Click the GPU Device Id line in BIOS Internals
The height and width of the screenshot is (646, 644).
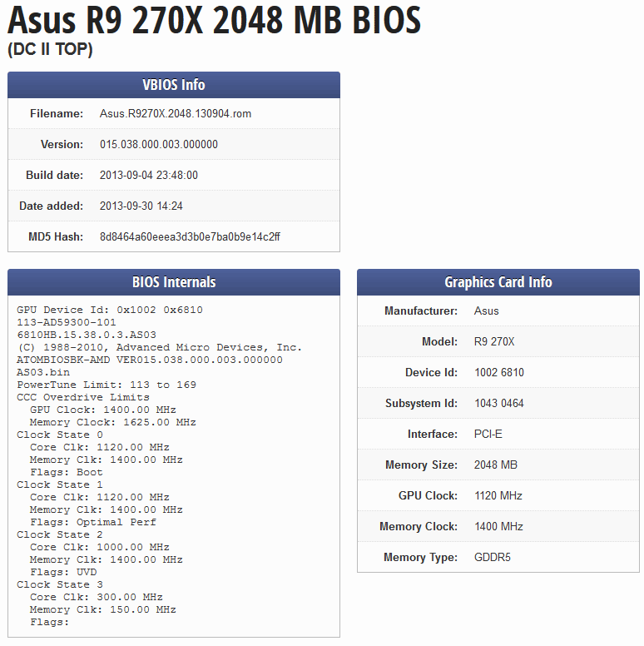coord(110,310)
